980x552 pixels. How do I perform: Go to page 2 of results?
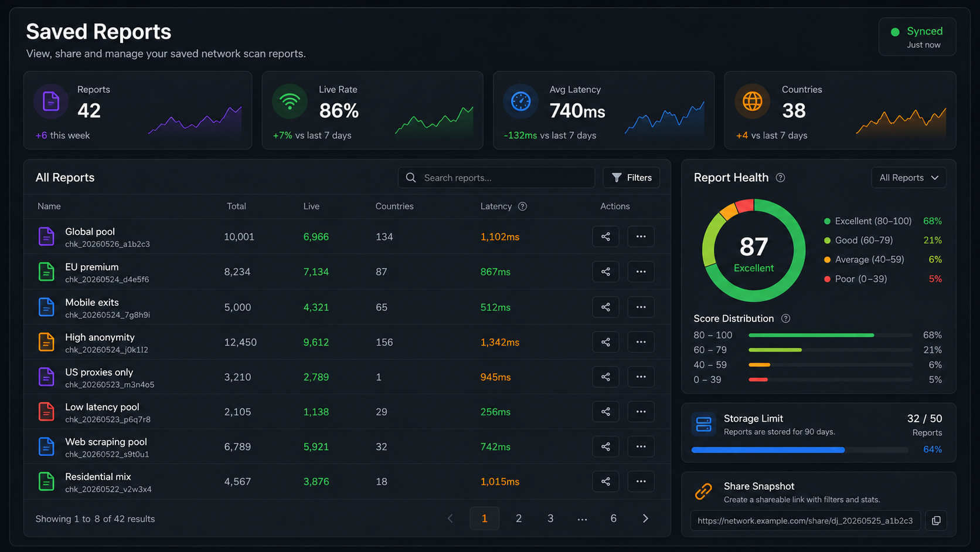click(519, 519)
